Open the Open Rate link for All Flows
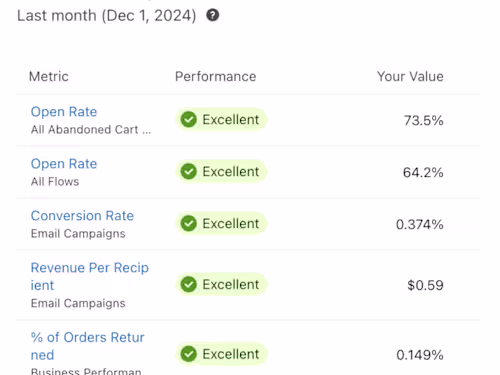The height and width of the screenshot is (375, 500). (x=64, y=164)
